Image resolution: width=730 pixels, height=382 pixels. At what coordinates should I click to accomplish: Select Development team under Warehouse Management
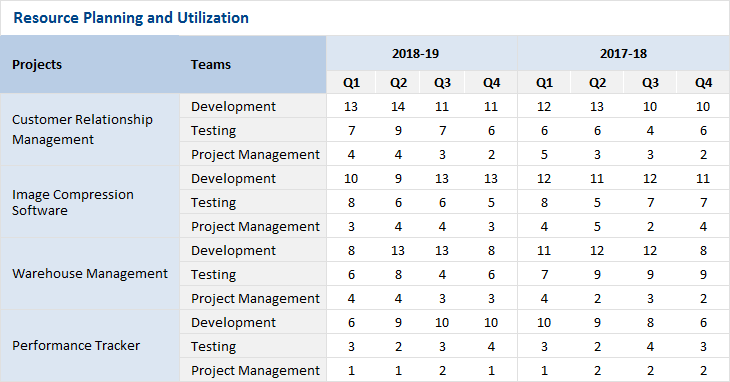click(253, 250)
